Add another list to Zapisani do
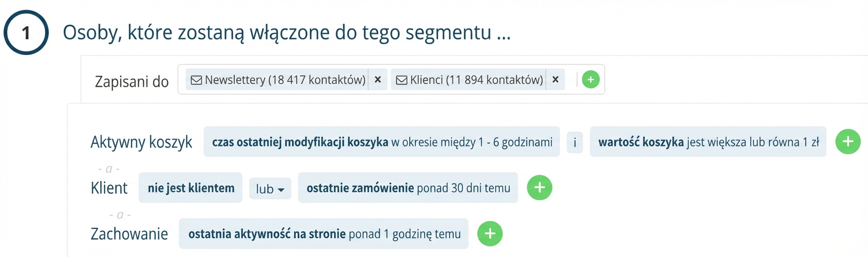This screenshot has height=257, width=868. [x=590, y=79]
